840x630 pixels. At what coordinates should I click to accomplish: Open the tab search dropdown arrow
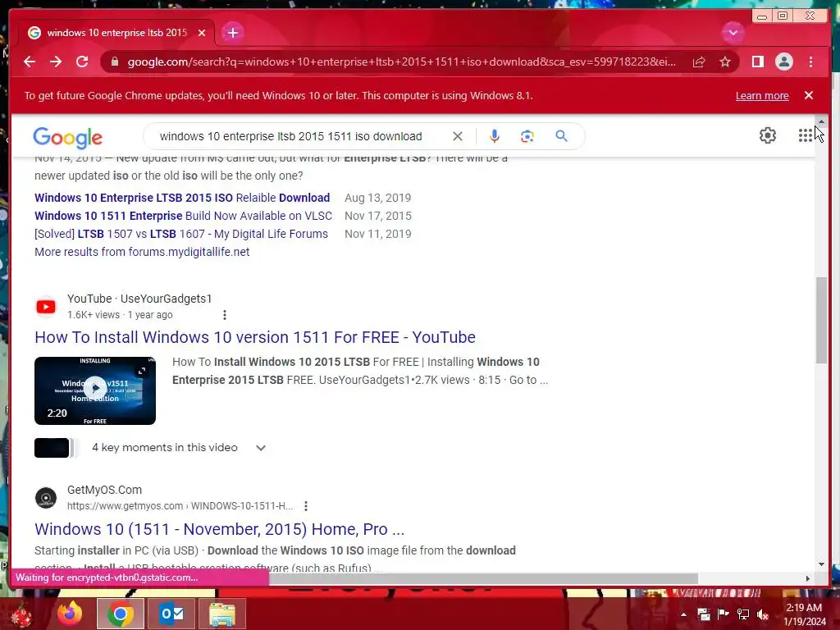(733, 33)
